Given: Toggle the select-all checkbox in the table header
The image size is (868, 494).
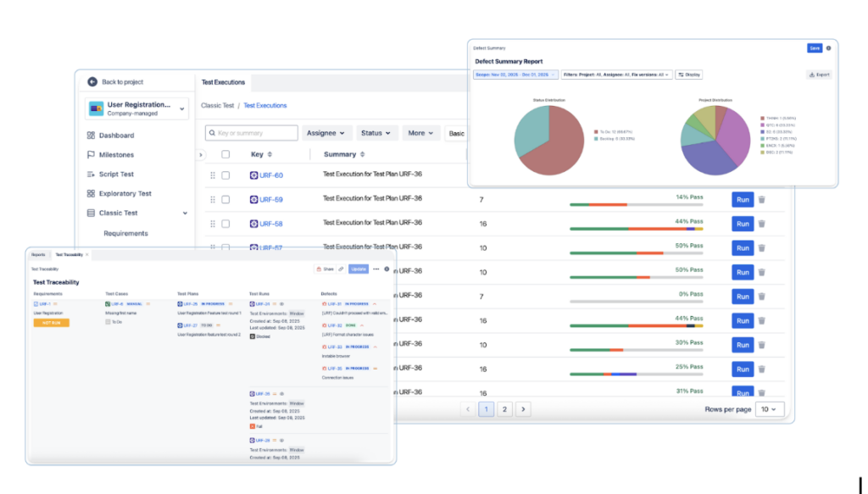Looking at the screenshot, I should [225, 154].
